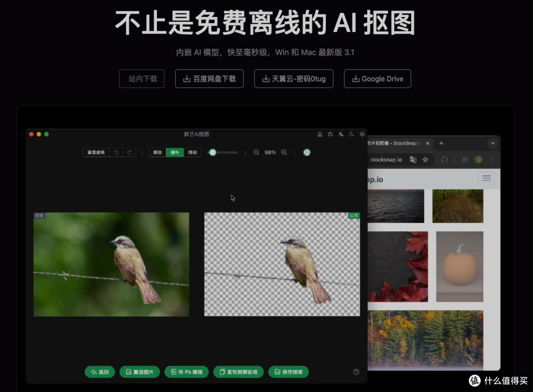Open the autumn forest photo on StockSnap
Image resolution: width=533 pixels, height=392 pixels.
click(x=425, y=340)
